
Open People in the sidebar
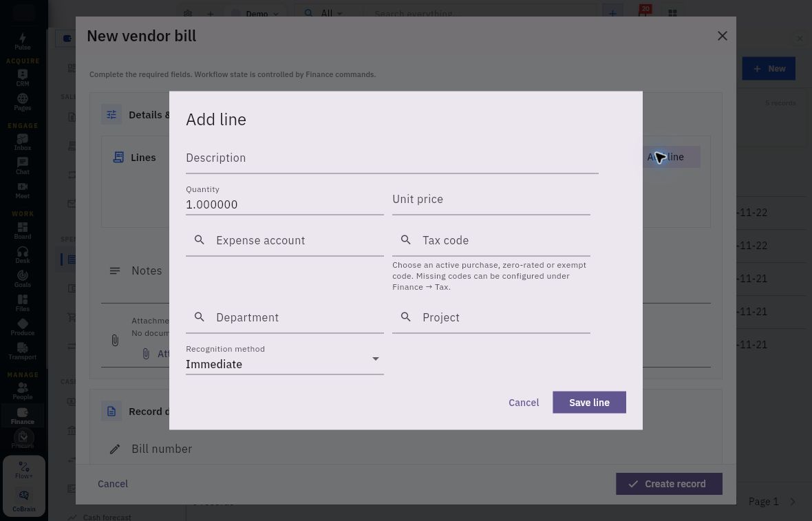pos(22,391)
